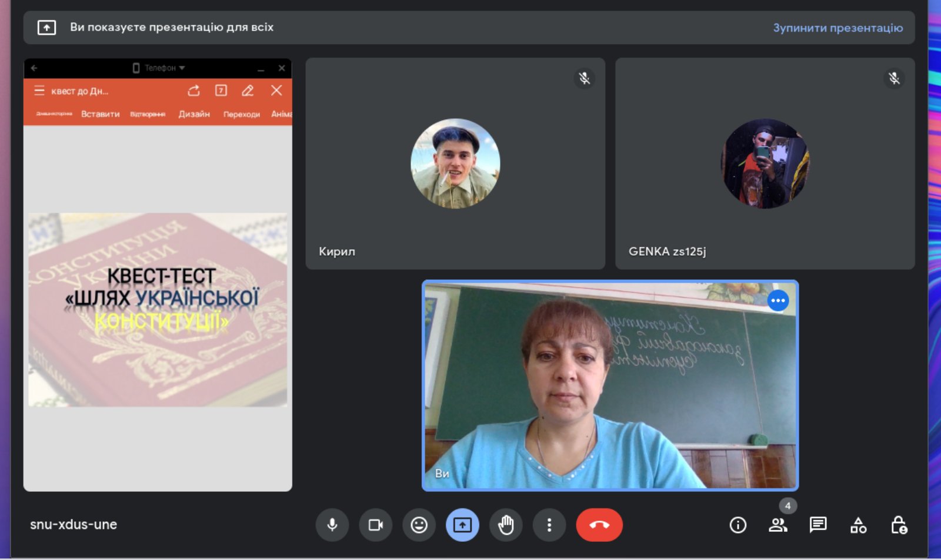The height and width of the screenshot is (560, 941).
Task: Open the chat panel
Action: pos(818,525)
